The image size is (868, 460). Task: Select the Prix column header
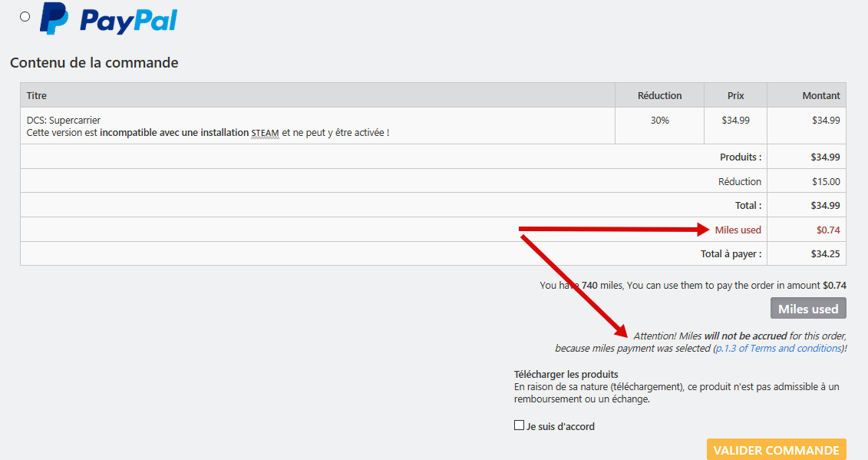click(x=735, y=95)
